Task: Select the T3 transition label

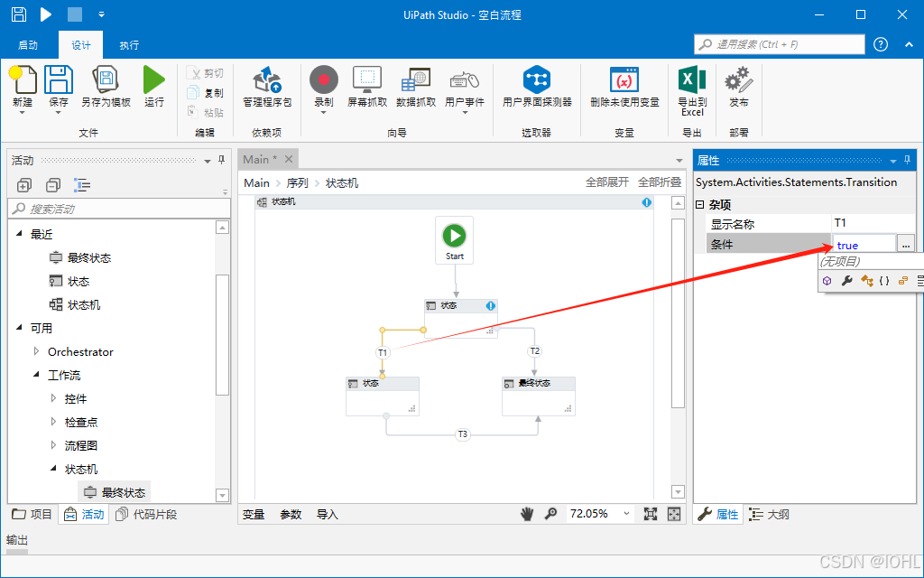Action: [463, 434]
